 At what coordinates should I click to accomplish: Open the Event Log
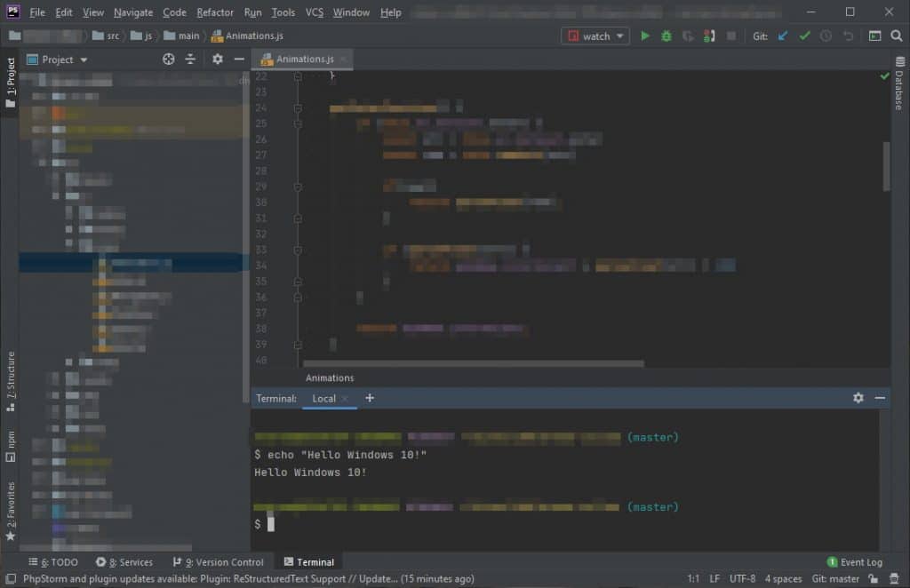coord(854,562)
